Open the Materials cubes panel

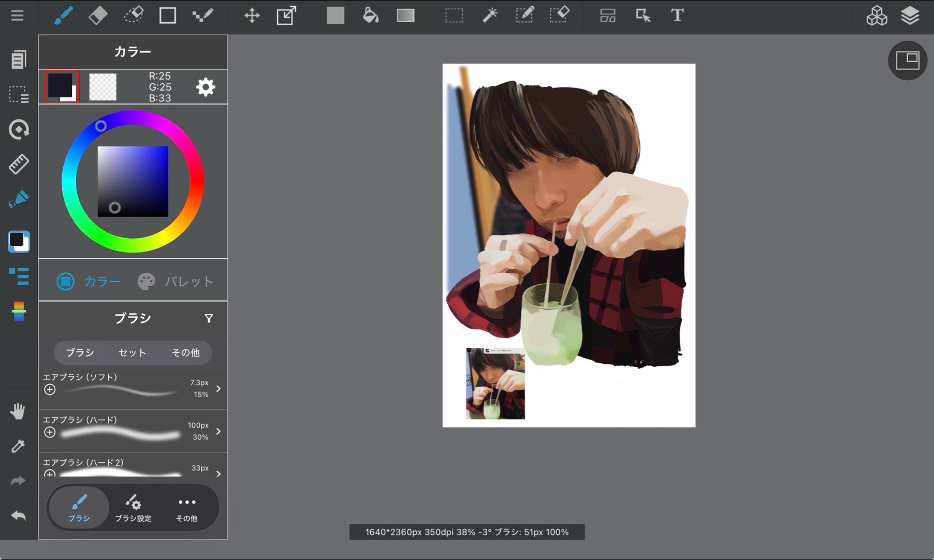pos(877,16)
